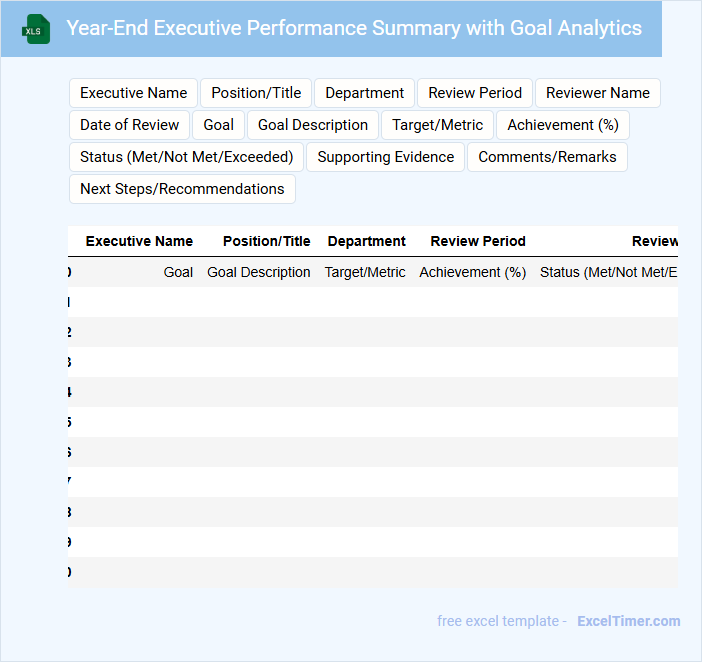Click the page title heading text
Screen dimensions: 702x662
coord(354,28)
